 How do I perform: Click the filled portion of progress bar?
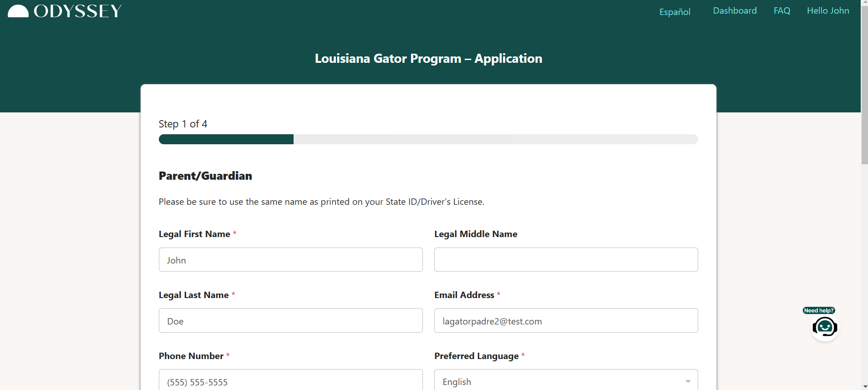tap(226, 139)
